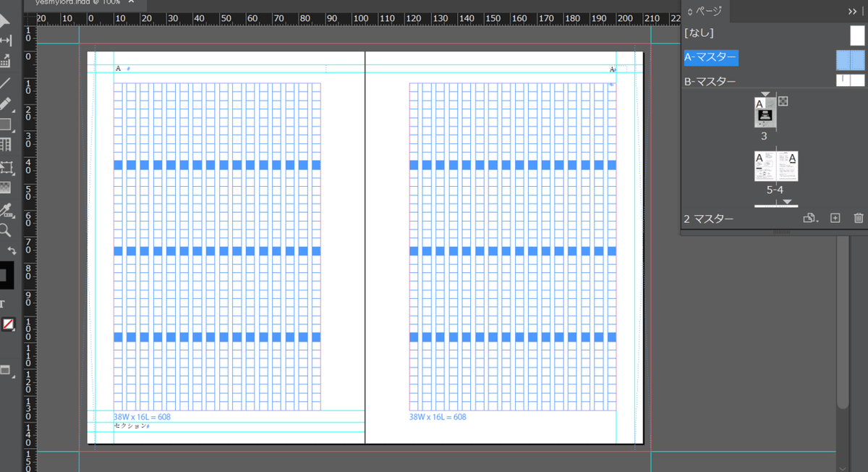This screenshot has height=472, width=868.
Task: Select the Gradient Feather tool
Action: pos(5,188)
